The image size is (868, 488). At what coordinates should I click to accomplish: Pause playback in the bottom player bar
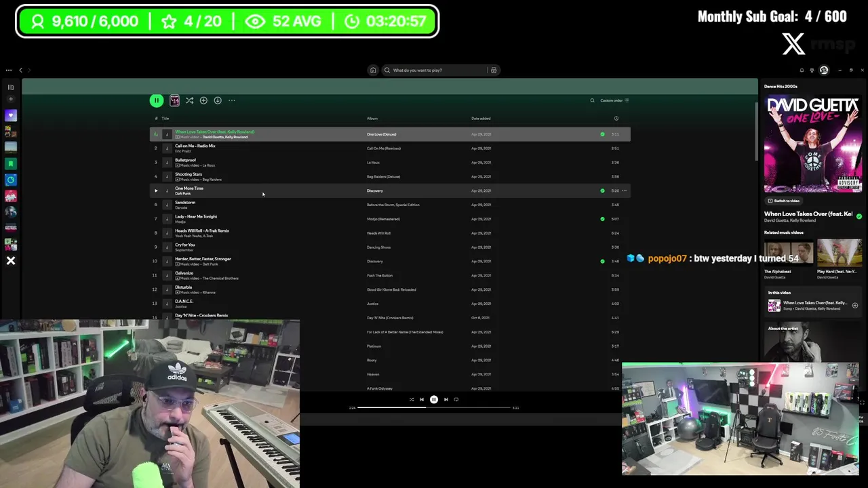[x=434, y=399]
